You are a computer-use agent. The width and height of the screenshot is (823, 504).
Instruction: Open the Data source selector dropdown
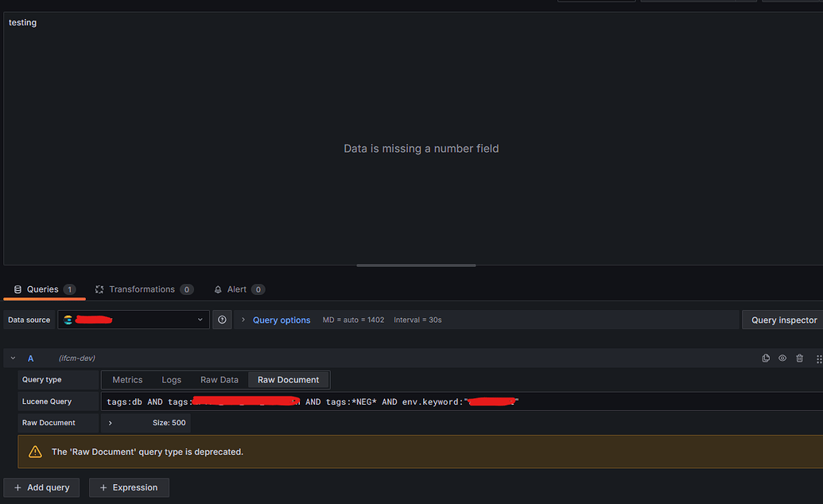click(133, 320)
